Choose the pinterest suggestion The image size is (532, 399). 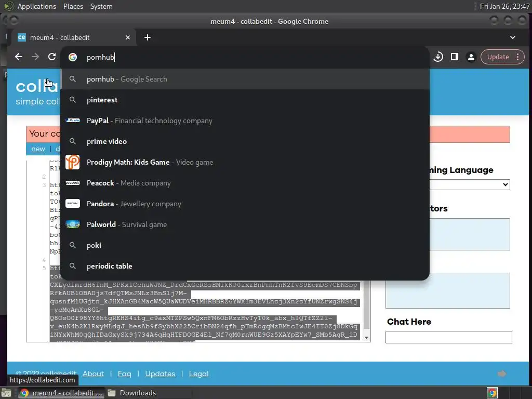(245, 100)
